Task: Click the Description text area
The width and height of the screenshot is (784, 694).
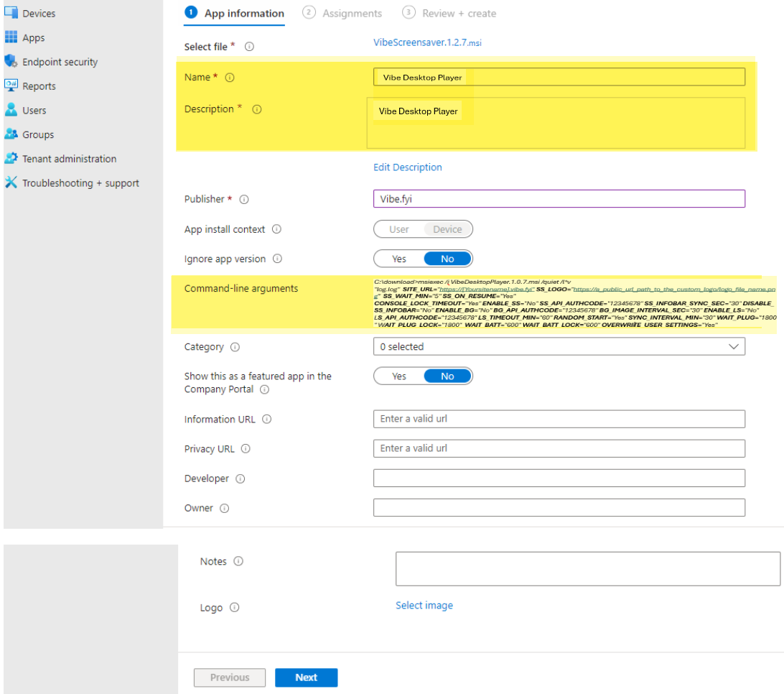Action: click(556, 123)
